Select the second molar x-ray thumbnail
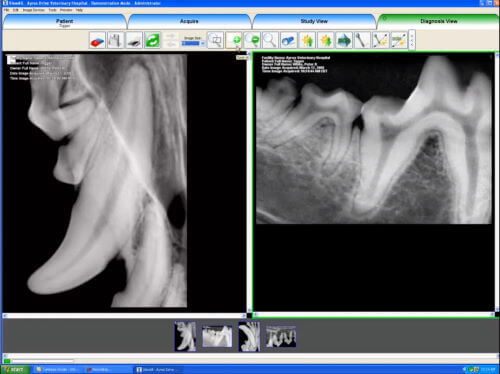 click(x=217, y=336)
